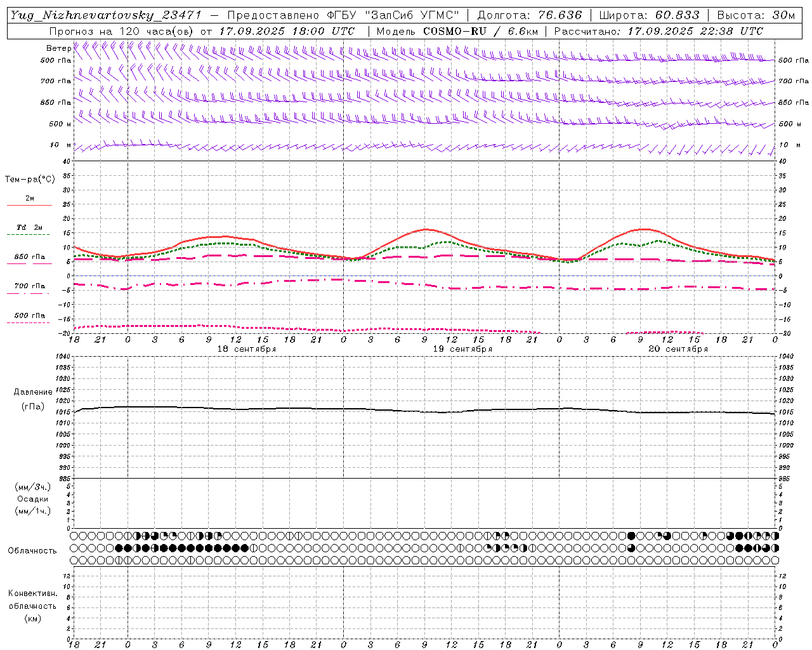
Task: Click the 19 сентября date label
Action: (x=462, y=349)
